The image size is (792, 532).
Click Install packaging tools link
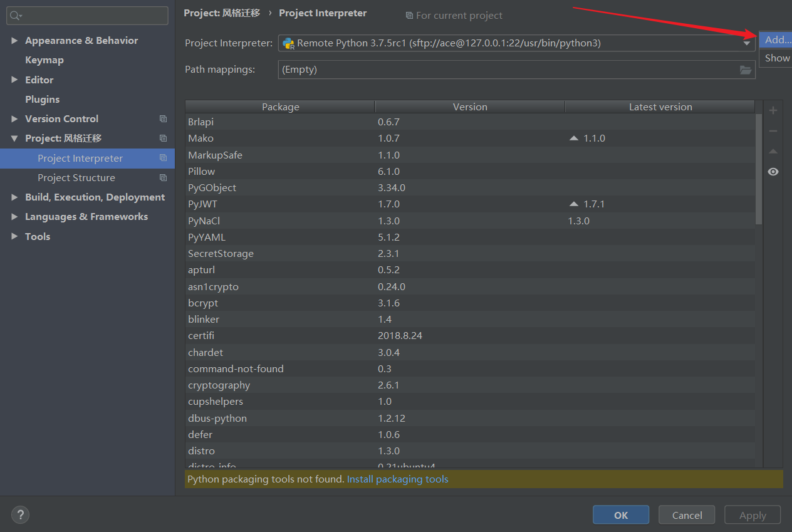(398, 479)
